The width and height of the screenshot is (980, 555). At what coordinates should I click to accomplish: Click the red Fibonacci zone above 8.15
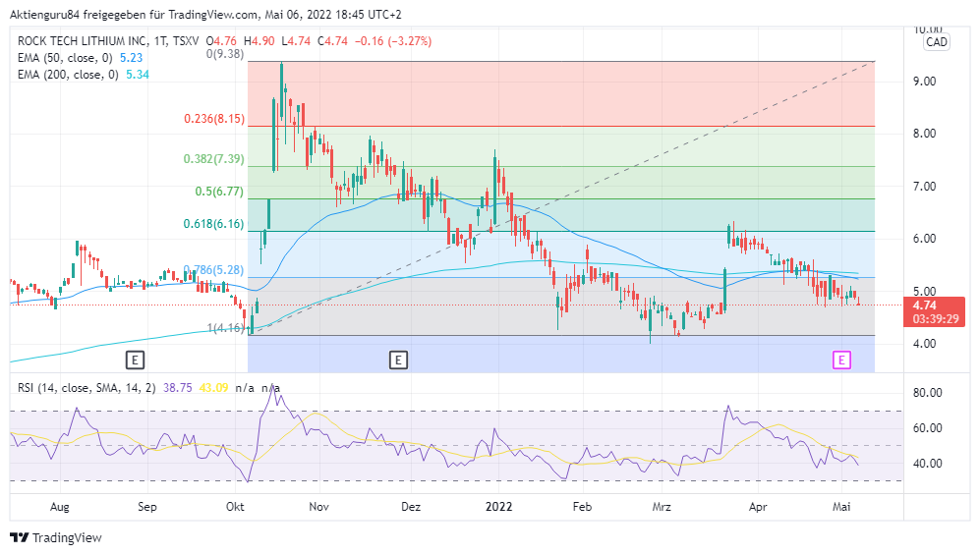click(590, 93)
